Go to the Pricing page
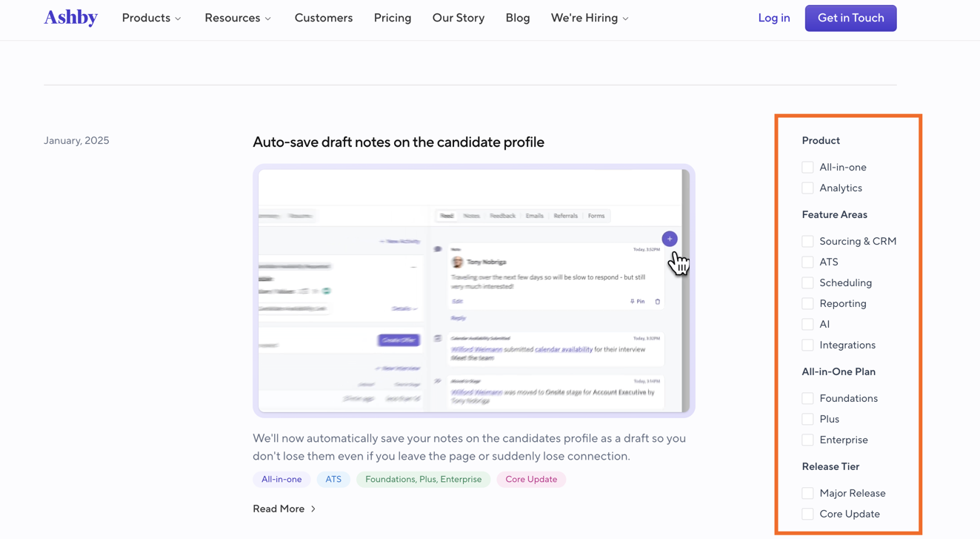The height and width of the screenshot is (539, 980). 393,18
